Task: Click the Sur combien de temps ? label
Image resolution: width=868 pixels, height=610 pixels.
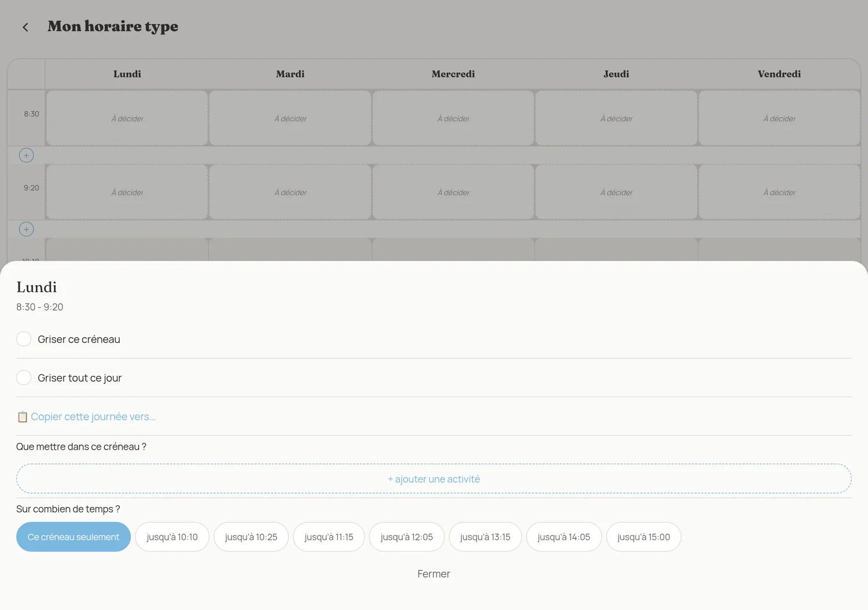Action: (x=68, y=509)
